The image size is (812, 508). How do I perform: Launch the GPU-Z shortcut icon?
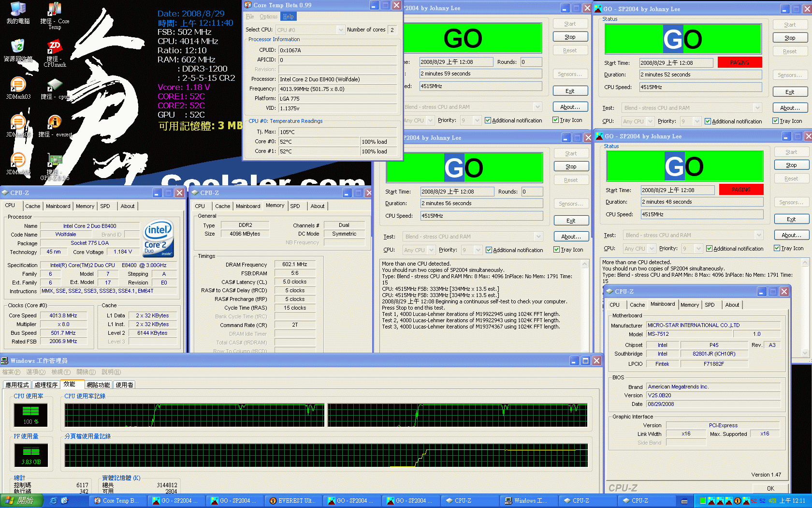(55, 167)
